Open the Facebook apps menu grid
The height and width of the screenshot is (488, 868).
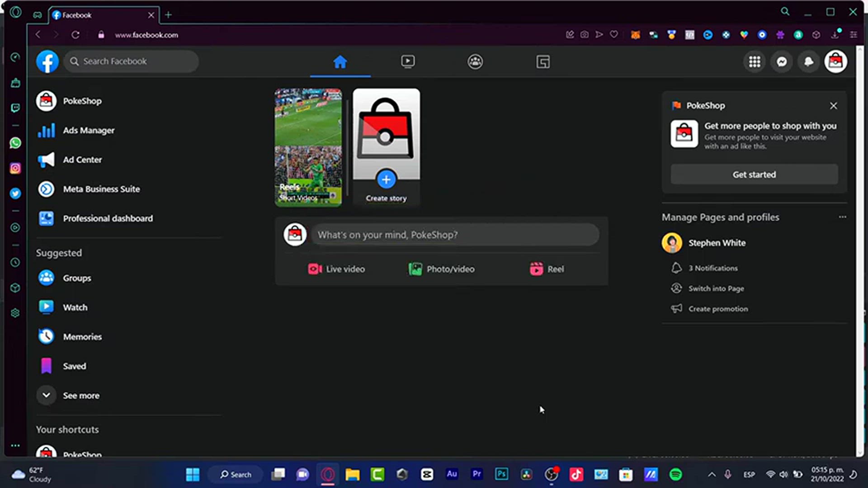pyautogui.click(x=755, y=62)
